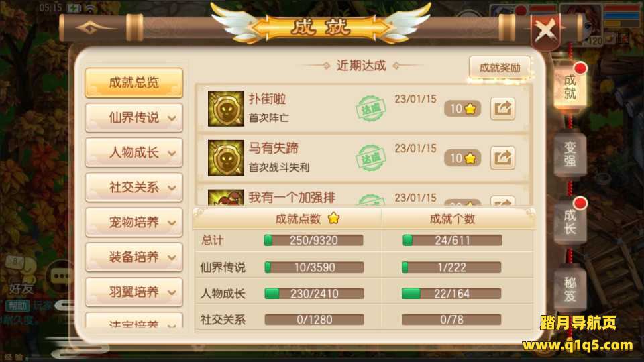Open 成就奖励 rewards
The image size is (644, 362).
click(500, 68)
